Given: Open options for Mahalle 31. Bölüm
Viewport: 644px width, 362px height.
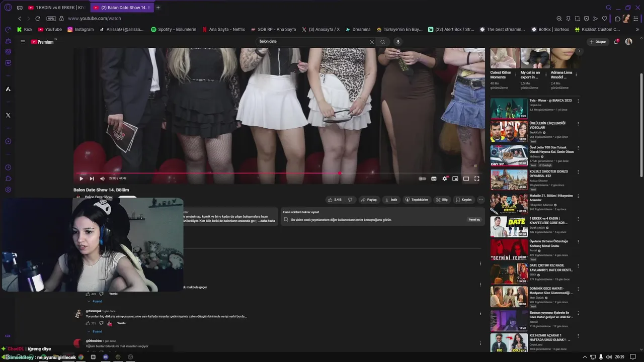Looking at the screenshot, I should [578, 197].
